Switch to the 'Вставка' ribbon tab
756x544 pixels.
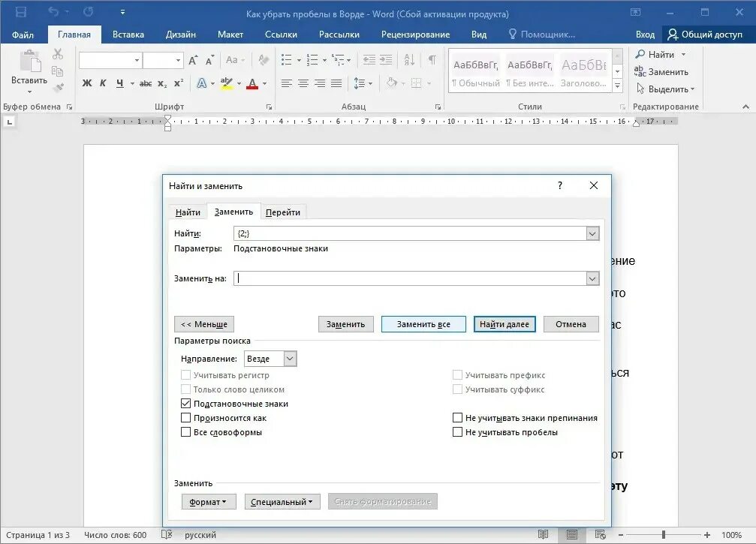(128, 35)
